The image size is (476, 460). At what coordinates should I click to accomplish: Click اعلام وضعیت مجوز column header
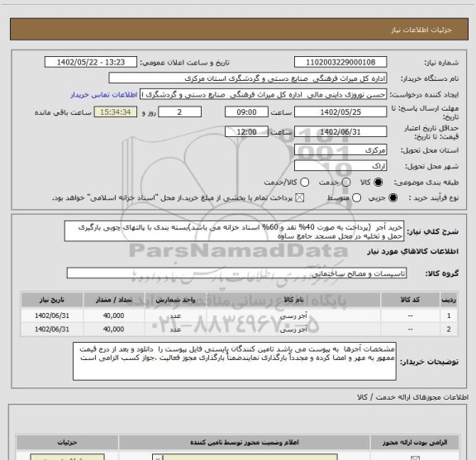click(245, 443)
